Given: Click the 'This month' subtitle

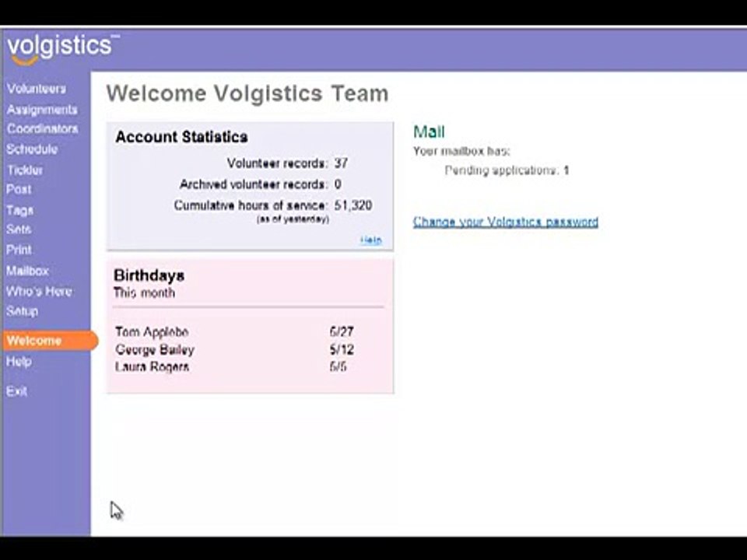Looking at the screenshot, I should click(145, 293).
